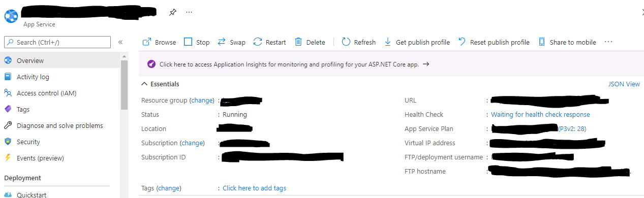This screenshot has height=198, width=644.
Task: Stop the app service
Action: [197, 42]
